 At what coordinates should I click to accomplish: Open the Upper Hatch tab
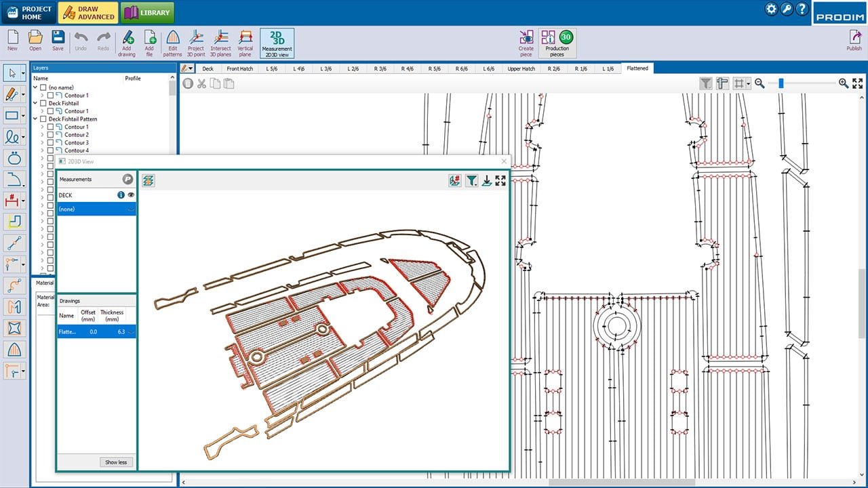point(521,68)
